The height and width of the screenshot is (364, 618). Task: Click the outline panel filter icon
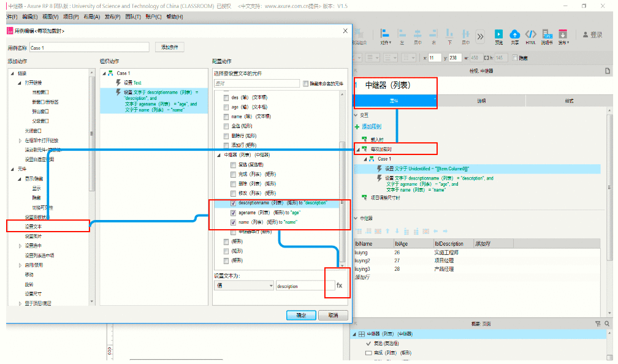coord(598,324)
